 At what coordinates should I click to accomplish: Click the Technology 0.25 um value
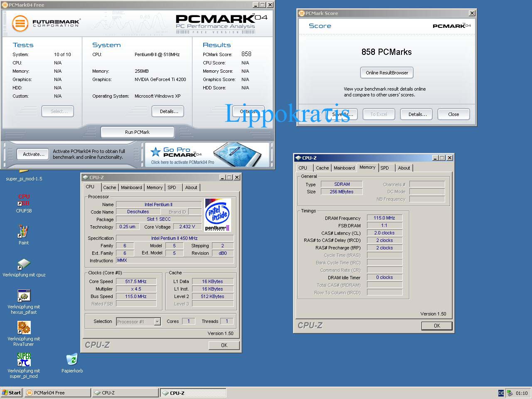127,227
